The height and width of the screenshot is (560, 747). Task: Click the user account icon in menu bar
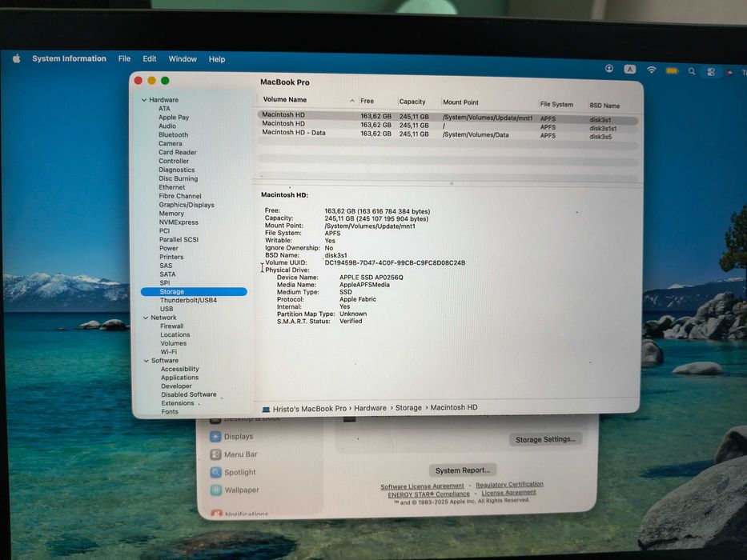pos(608,68)
